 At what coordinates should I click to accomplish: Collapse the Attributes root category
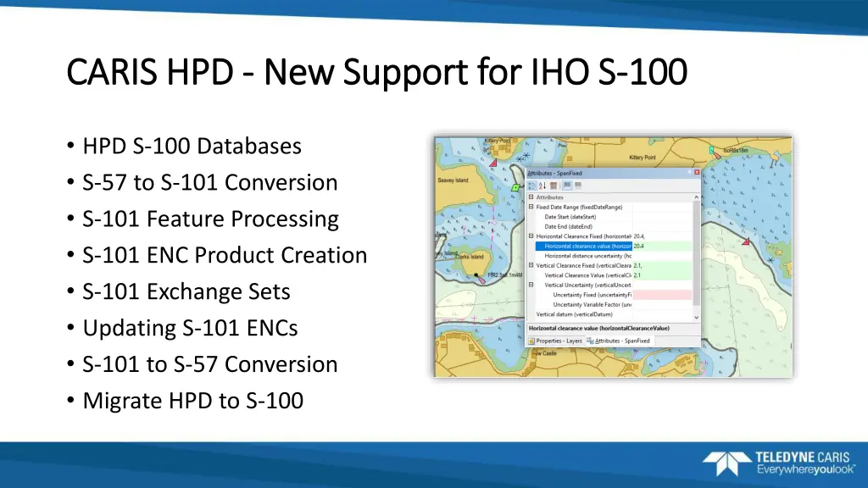pyautogui.click(x=531, y=197)
